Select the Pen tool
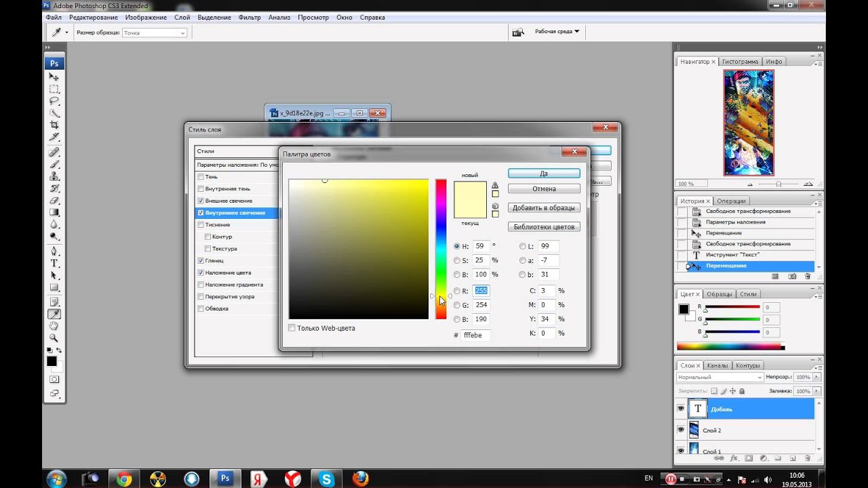The image size is (868, 488). 54,251
